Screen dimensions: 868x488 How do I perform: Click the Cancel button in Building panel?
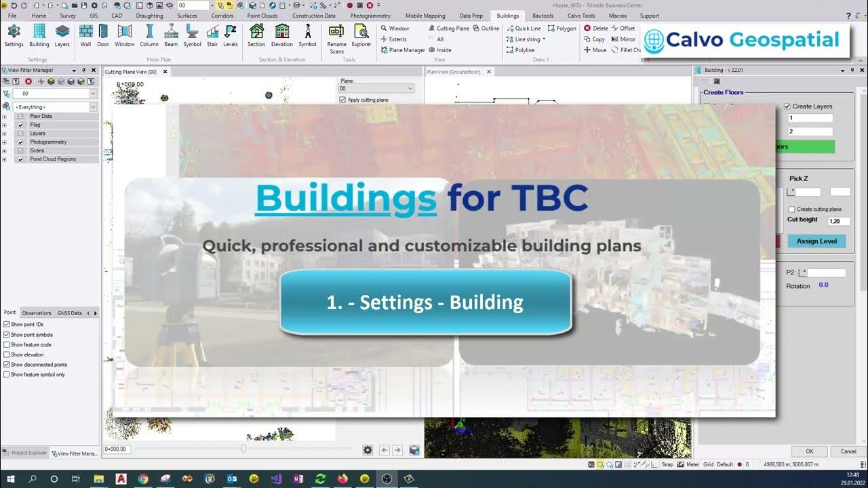(848, 451)
